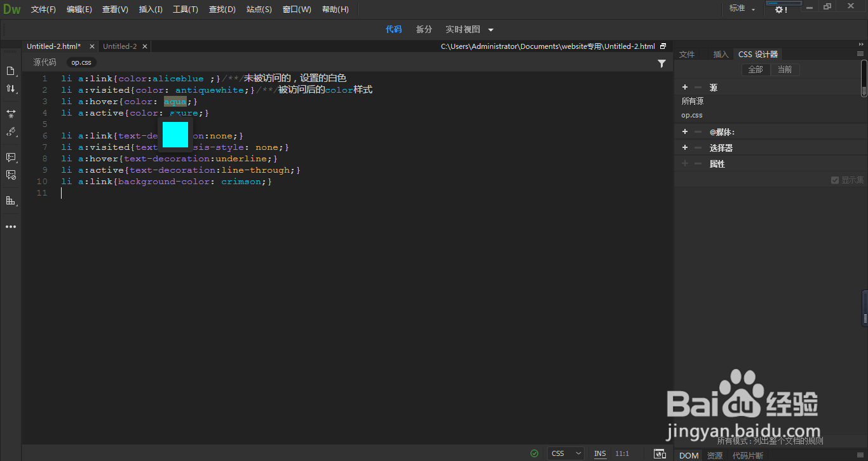Click the 源代码 related-file button
The width and height of the screenshot is (868, 461).
click(45, 62)
